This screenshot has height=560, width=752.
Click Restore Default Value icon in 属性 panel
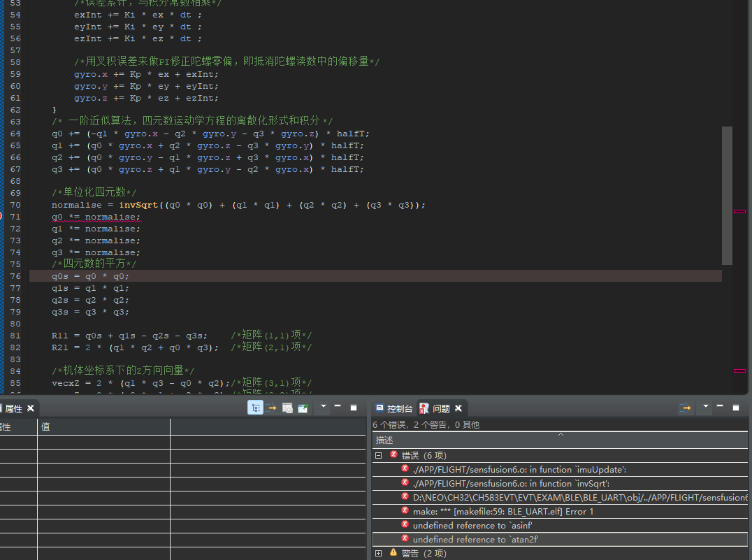tap(287, 408)
